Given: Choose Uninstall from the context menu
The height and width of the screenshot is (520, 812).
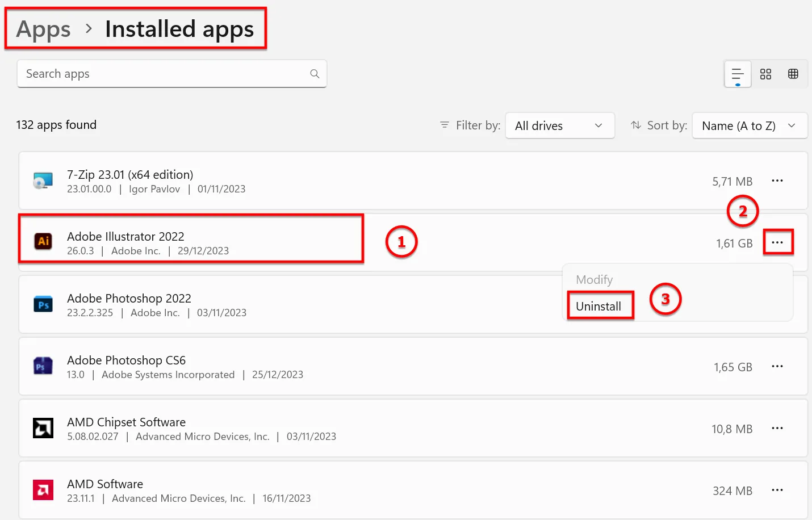Looking at the screenshot, I should (598, 307).
